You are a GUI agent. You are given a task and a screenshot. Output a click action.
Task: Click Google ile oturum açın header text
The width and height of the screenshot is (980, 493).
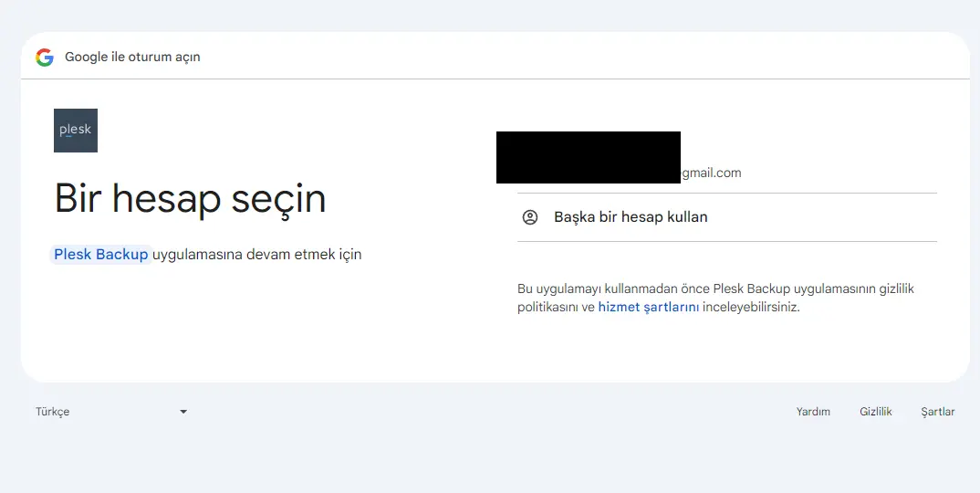132,57
